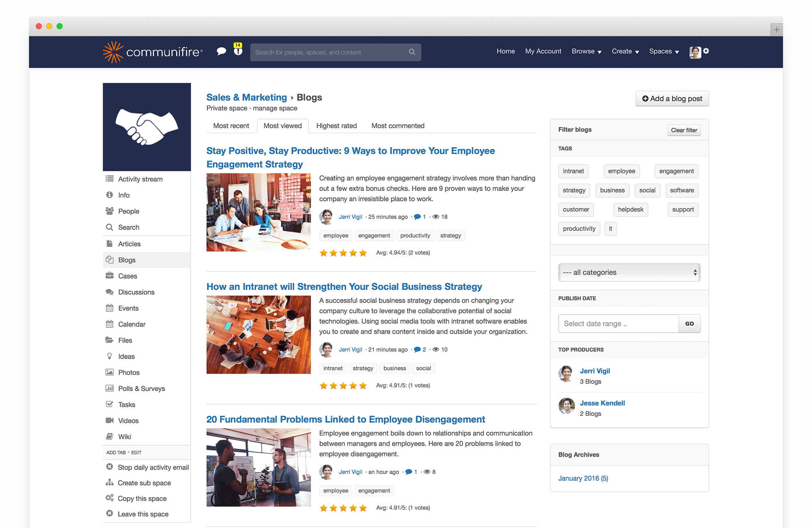Toggle the 'productivity' tag filter
The width and height of the screenshot is (812, 528).
pyautogui.click(x=579, y=229)
